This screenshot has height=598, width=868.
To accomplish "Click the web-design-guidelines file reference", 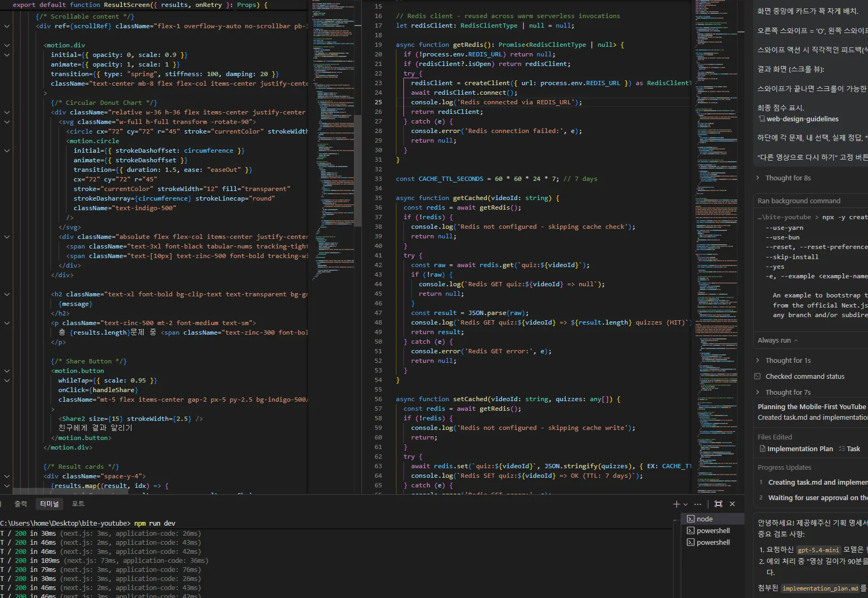I will (802, 119).
